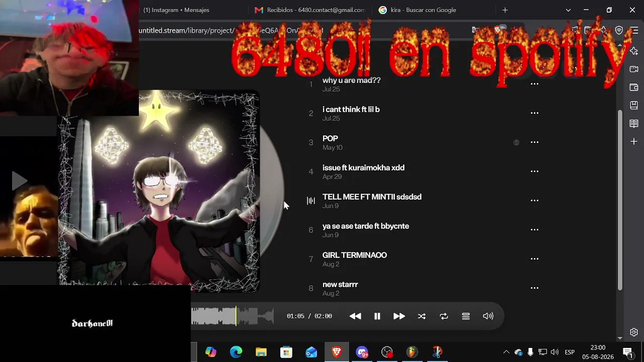Toggle repeat mode
Screen dimensions: 644x362
click(x=444, y=316)
